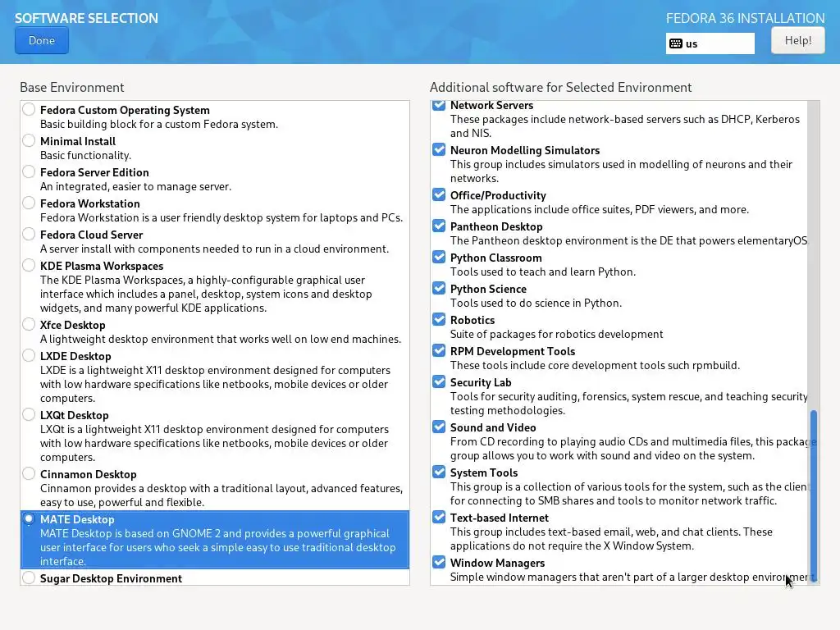Click the 'System Tools' label text
Viewport: 840px width, 630px height.
point(484,472)
